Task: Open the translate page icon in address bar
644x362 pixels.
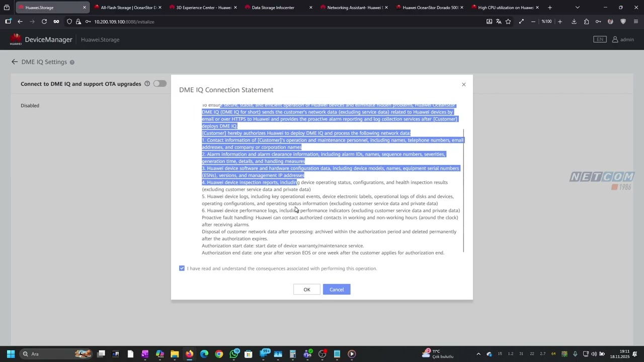Action: click(x=499, y=22)
